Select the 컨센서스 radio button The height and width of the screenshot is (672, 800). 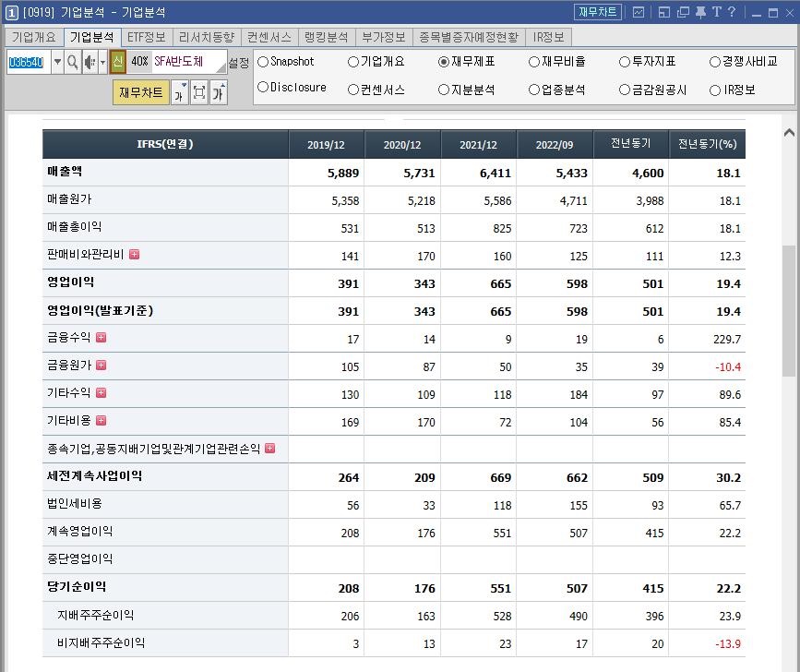[x=353, y=90]
